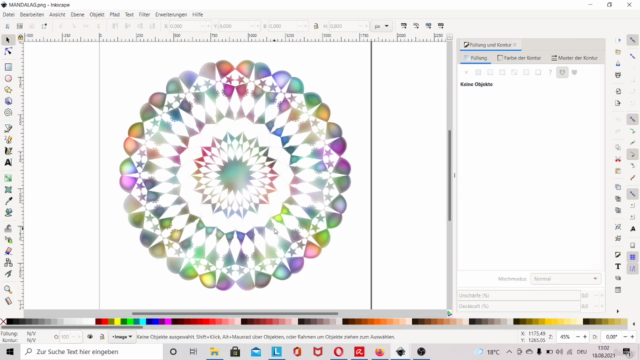Pick the yellow swatch in palette
Image resolution: width=640 pixels, height=360 pixels.
pyautogui.click(x=117, y=322)
